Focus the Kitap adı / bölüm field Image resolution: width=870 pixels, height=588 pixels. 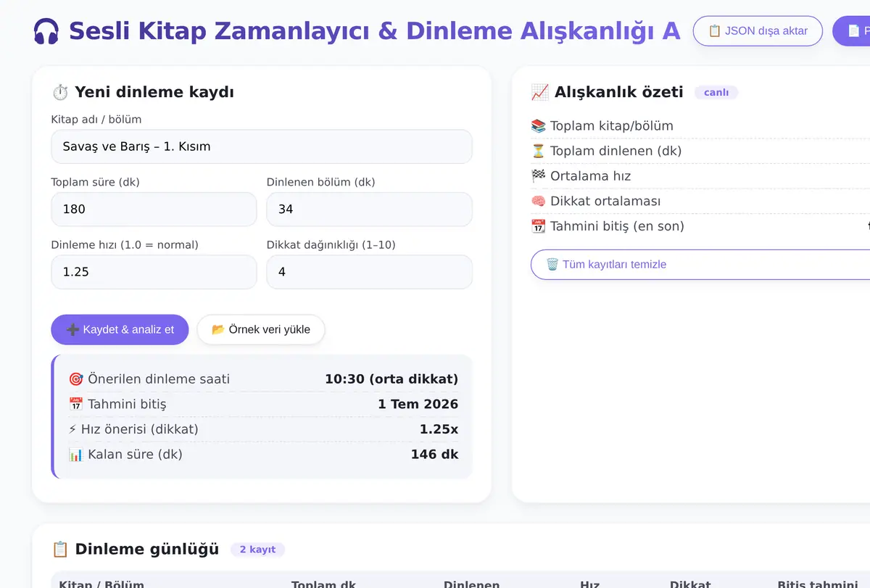pyautogui.click(x=262, y=146)
